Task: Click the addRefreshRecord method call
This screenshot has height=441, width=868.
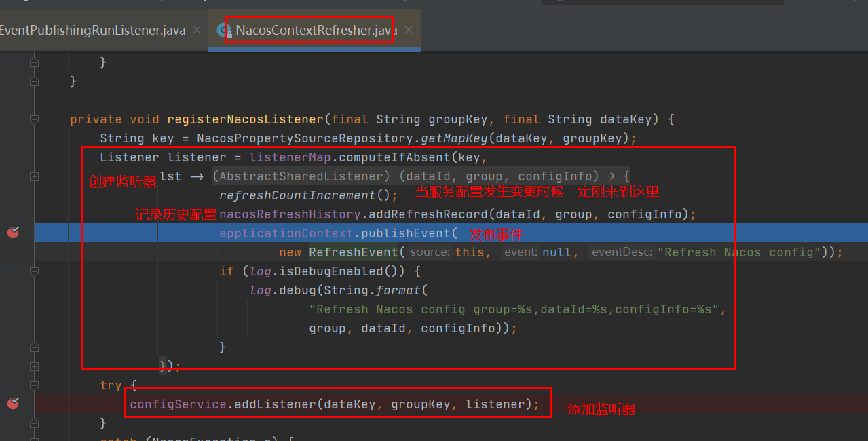Action: [428, 214]
